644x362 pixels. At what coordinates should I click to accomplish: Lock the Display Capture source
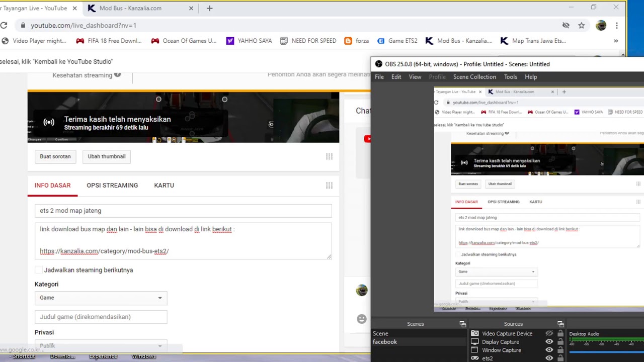(x=560, y=342)
